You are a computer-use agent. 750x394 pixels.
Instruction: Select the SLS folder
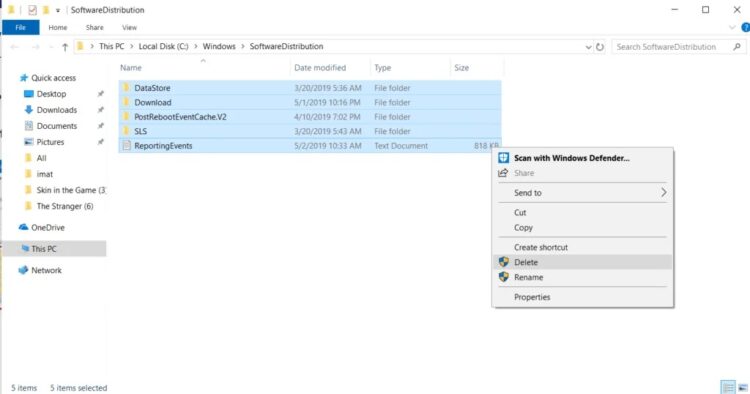pos(310,131)
